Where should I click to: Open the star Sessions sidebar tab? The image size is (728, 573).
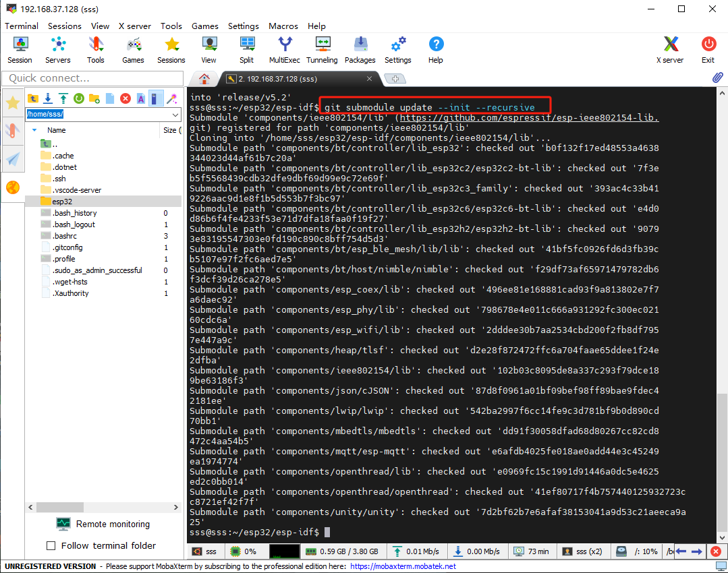pyautogui.click(x=13, y=102)
